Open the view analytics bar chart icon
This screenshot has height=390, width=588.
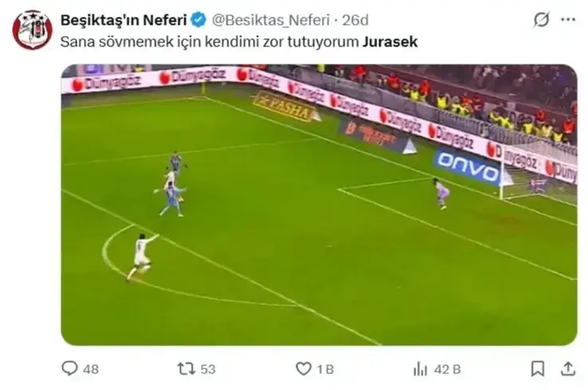420,369
